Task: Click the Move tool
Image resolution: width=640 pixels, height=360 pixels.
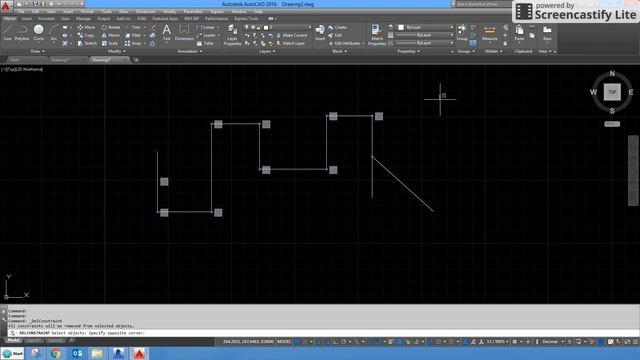Action: click(86, 27)
